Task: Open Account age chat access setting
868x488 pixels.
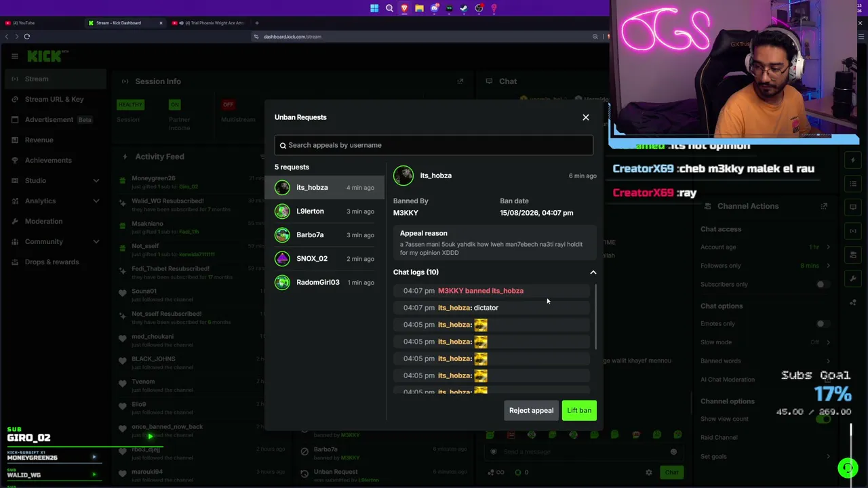Action: pos(767,247)
